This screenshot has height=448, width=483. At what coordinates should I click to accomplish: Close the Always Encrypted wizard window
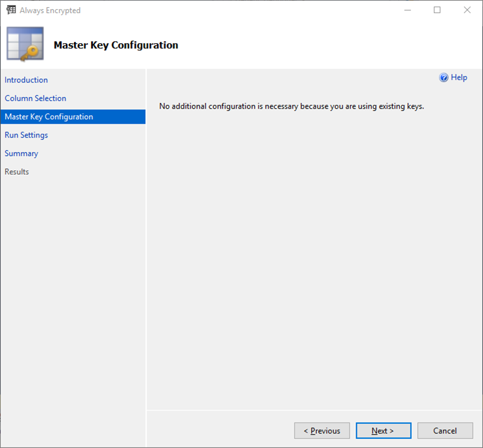coord(467,10)
